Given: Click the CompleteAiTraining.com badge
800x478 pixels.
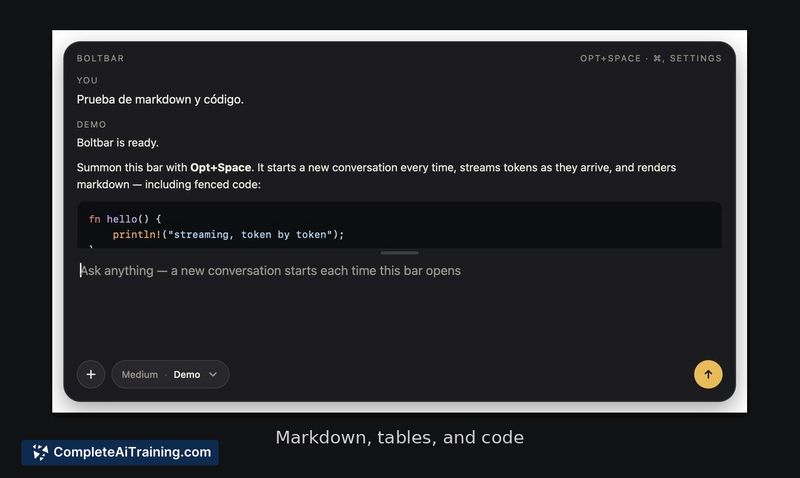Looking at the screenshot, I should [120, 452].
